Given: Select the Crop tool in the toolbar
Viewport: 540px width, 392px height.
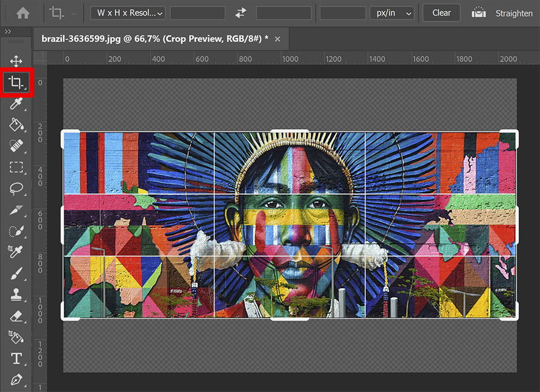Looking at the screenshot, I should click(x=17, y=82).
